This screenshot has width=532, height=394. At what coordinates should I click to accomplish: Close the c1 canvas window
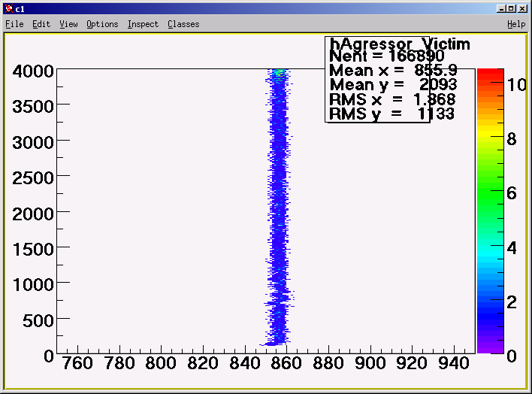click(522, 9)
